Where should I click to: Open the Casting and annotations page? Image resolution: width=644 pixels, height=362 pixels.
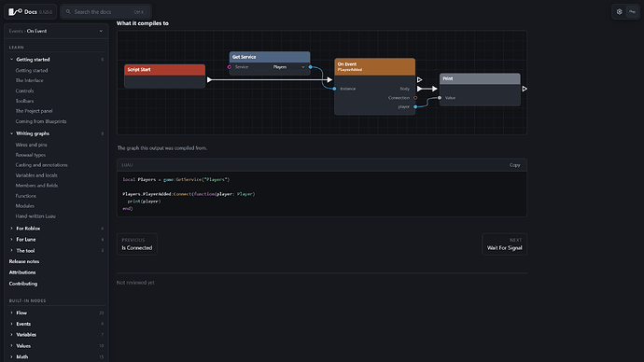41,165
